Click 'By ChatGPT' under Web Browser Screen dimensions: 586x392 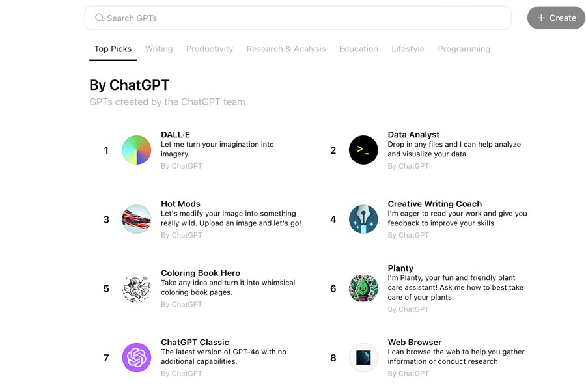coord(408,373)
